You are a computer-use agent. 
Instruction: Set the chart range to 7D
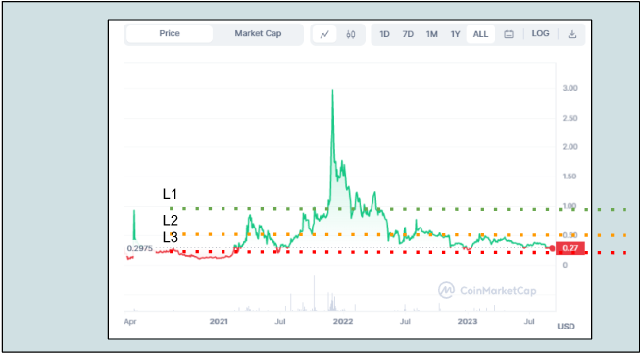pos(408,34)
